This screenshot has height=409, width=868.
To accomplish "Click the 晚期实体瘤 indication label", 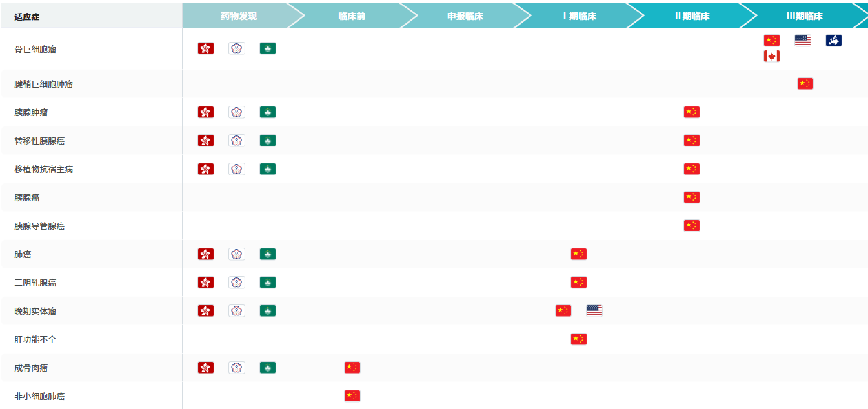I will 35,312.
